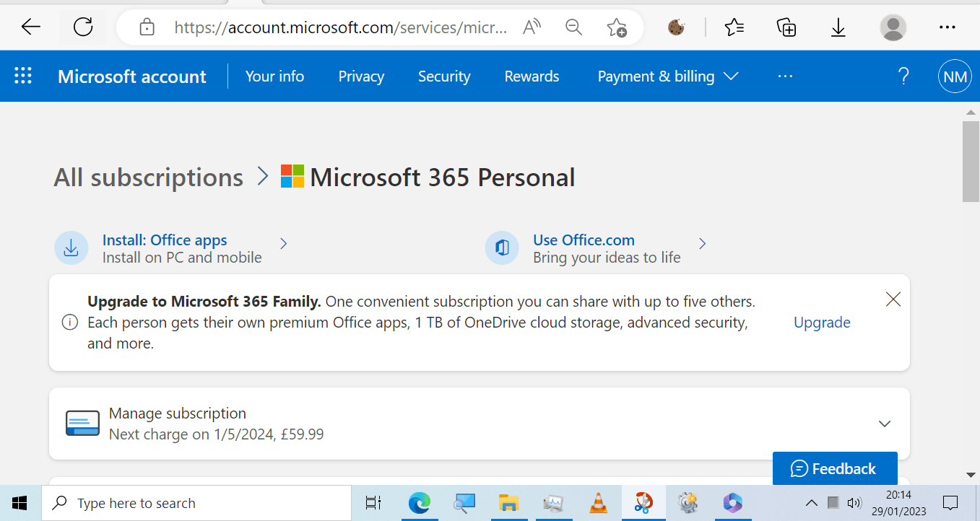Click the browser address bar URL
The height and width of the screenshot is (521, 980).
point(340,28)
